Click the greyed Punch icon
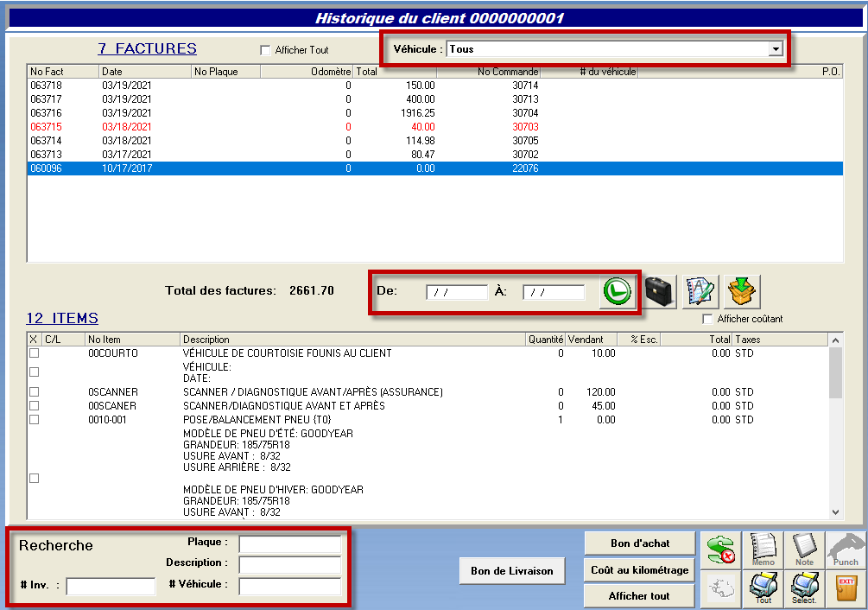The image size is (868, 610). pos(846,550)
